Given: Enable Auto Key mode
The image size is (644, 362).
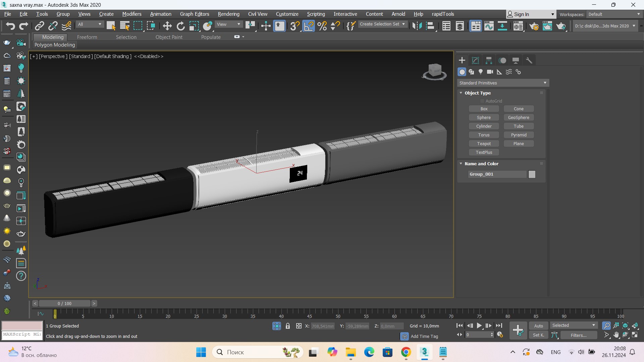Looking at the screenshot, I should tap(538, 326).
